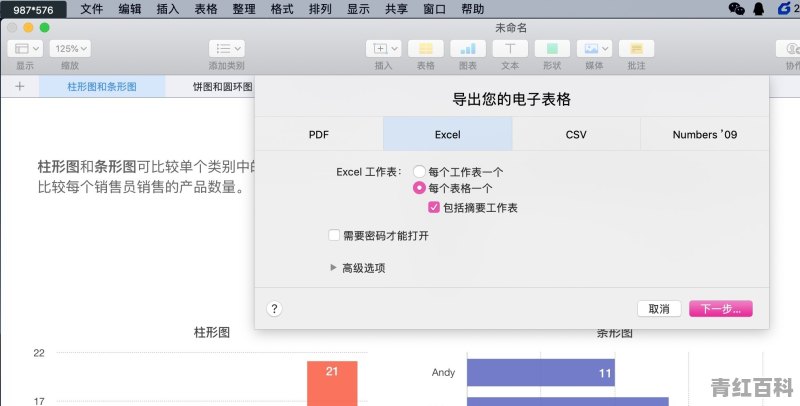Enable 需要密码才能打开 checkbox

pos(334,235)
